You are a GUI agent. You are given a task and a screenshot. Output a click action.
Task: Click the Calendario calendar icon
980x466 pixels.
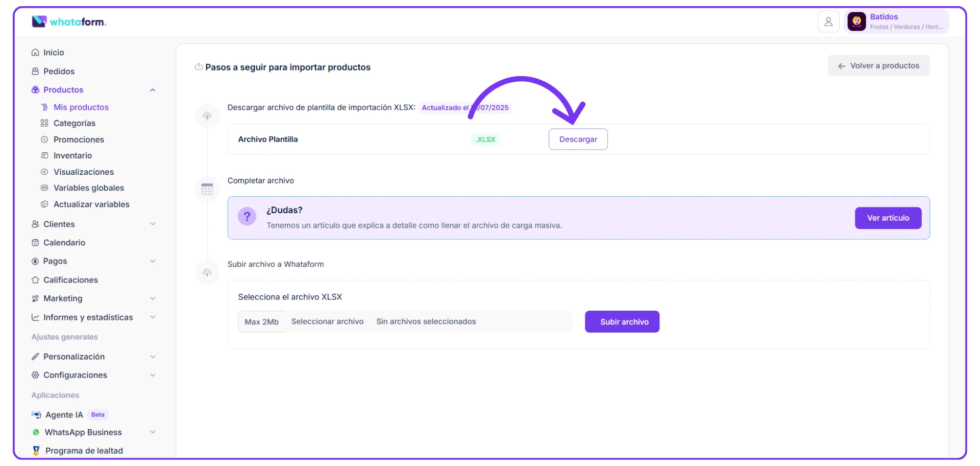click(35, 243)
